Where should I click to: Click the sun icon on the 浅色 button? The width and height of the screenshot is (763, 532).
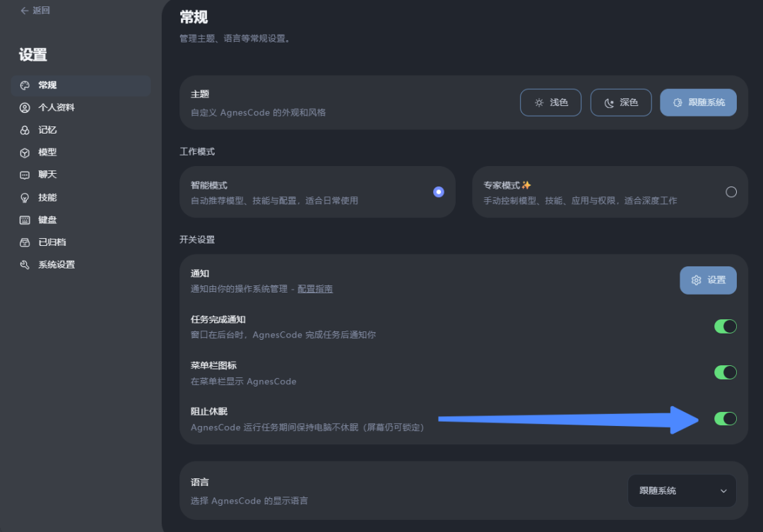pos(539,102)
